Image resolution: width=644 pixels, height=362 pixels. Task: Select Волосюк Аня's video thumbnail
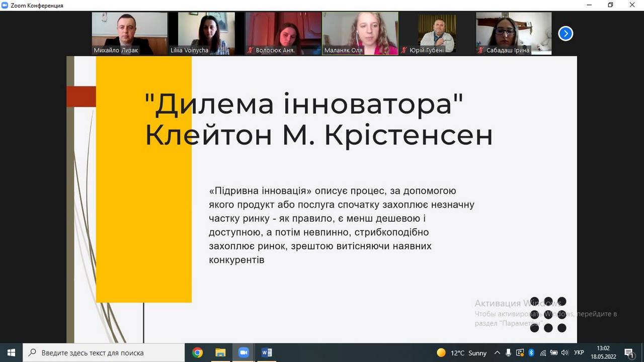pyautogui.click(x=283, y=33)
